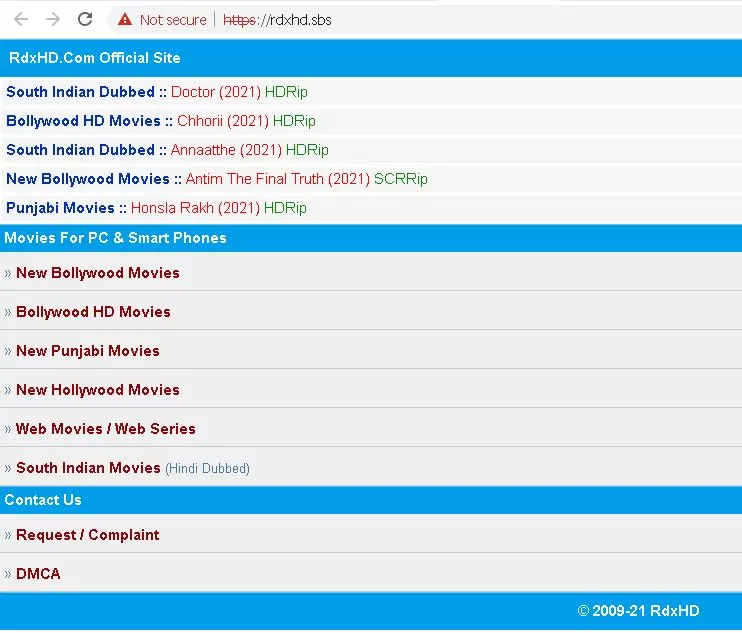Open Bollywood HD Movies category
The image size is (742, 633).
coord(93,312)
